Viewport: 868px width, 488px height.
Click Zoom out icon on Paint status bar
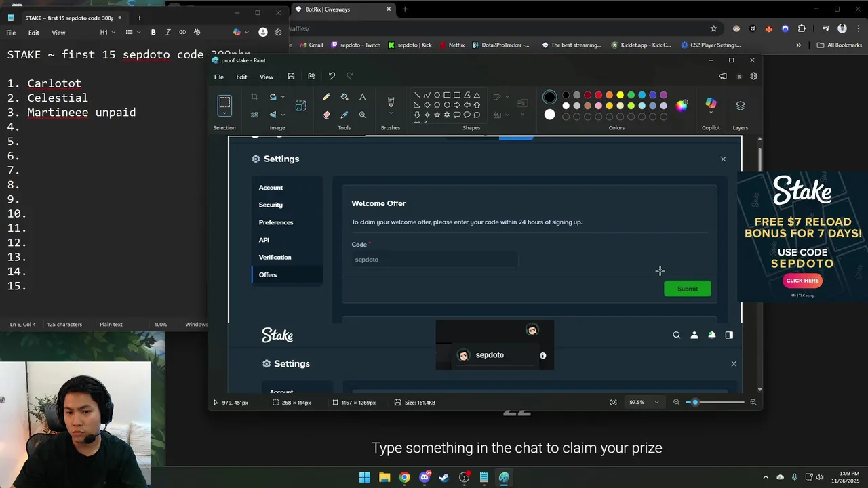click(676, 403)
